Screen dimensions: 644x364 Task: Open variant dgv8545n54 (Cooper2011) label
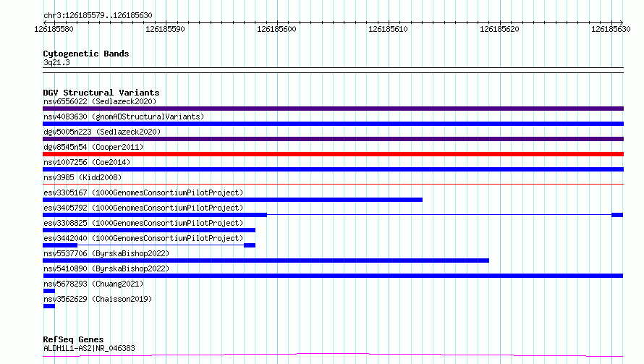pyautogui.click(x=93, y=147)
